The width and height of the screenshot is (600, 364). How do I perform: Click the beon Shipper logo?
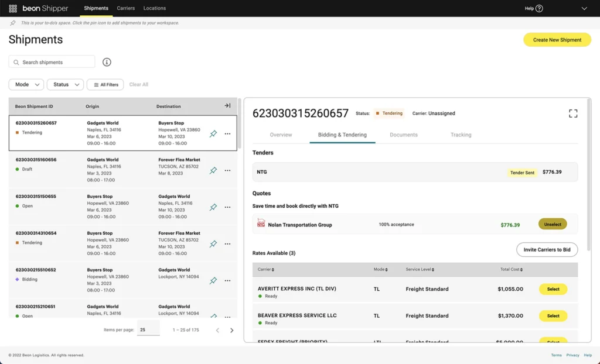point(45,8)
